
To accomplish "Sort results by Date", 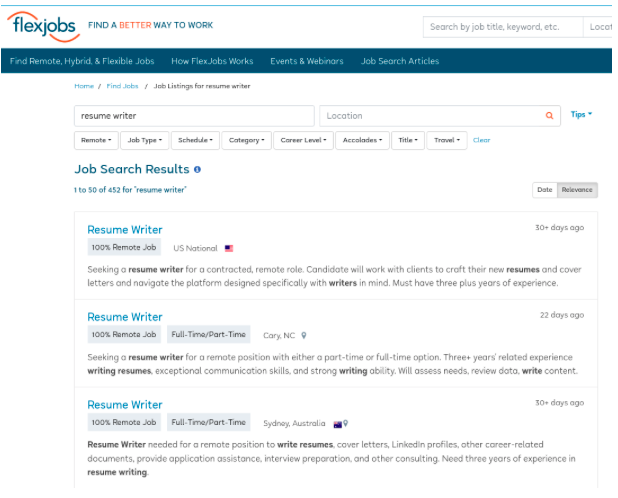I will click(545, 190).
